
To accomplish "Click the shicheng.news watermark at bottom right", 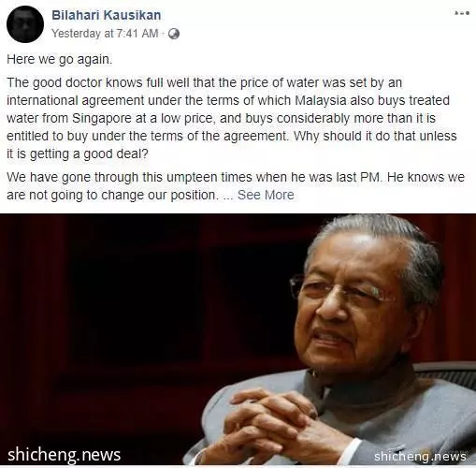I will (420, 457).
